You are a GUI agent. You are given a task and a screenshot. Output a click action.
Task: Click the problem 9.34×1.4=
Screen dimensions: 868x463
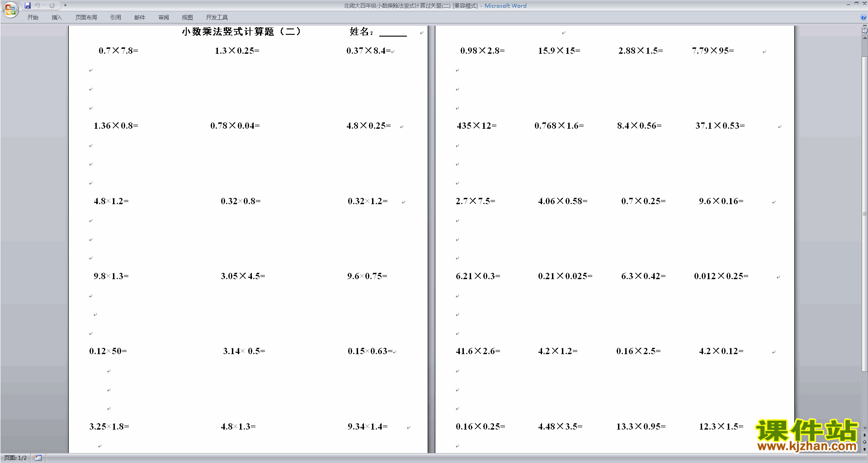pos(368,426)
